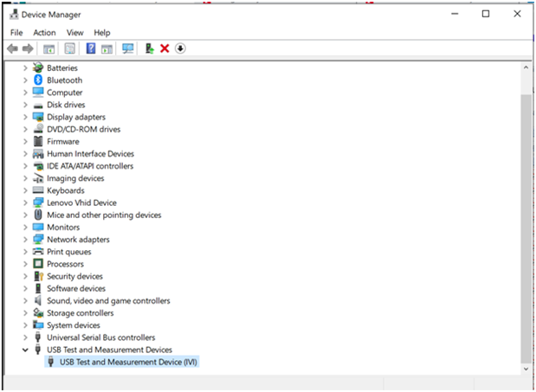Viewport: 536px width, 392px height.
Task: Expand the IDE ATA/ATAPI controllers chevron
Action: (25, 166)
